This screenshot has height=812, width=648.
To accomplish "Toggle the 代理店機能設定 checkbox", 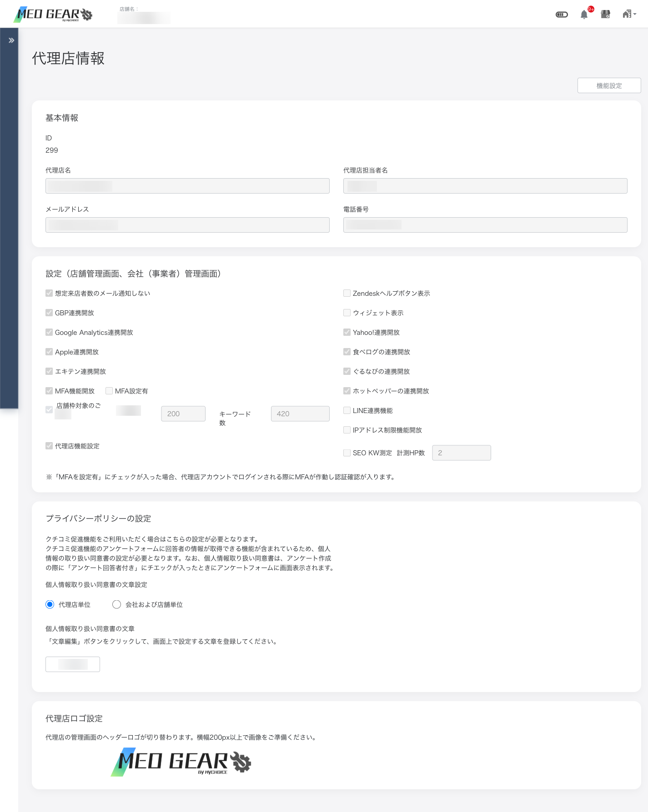I will 49,446.
